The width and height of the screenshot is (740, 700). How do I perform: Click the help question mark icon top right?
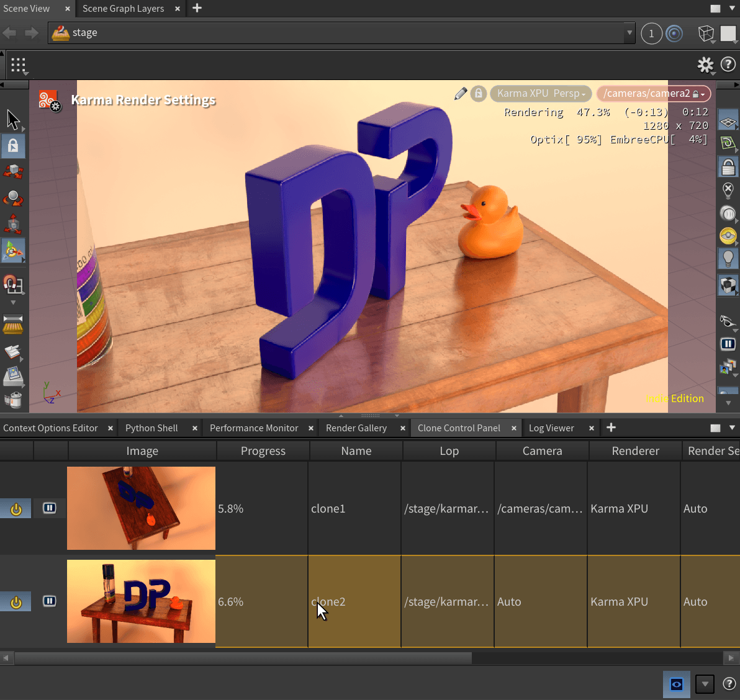pos(728,65)
